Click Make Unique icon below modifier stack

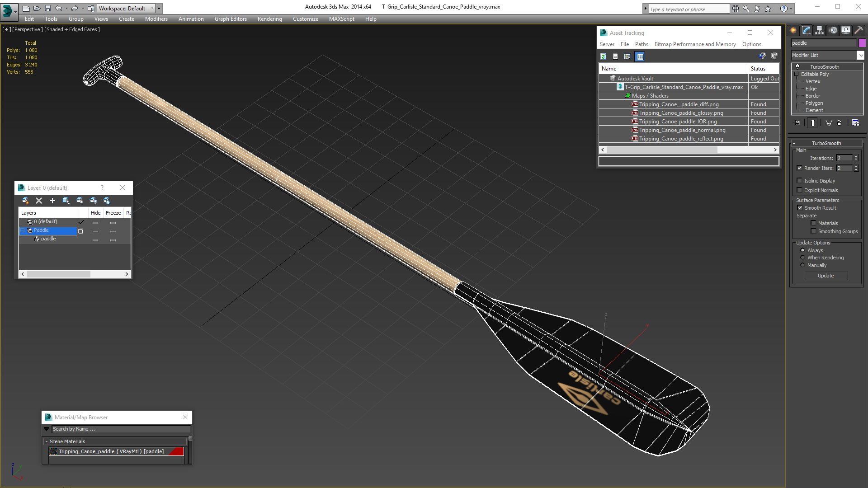[x=829, y=122]
